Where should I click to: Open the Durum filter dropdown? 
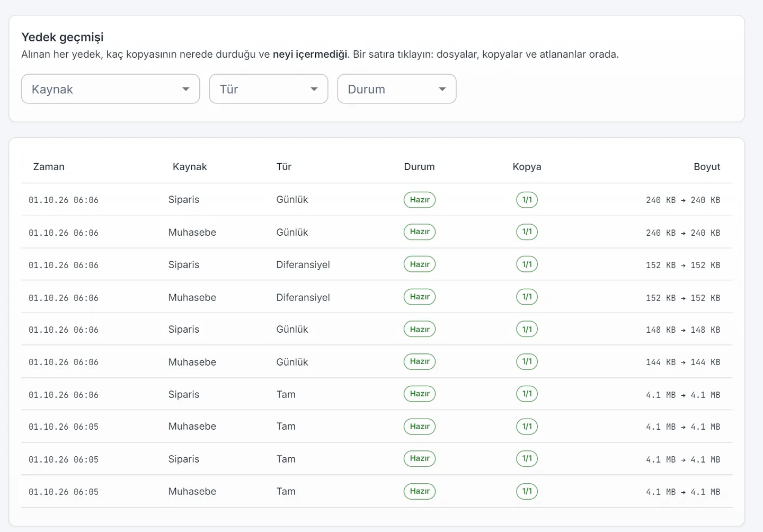point(397,89)
